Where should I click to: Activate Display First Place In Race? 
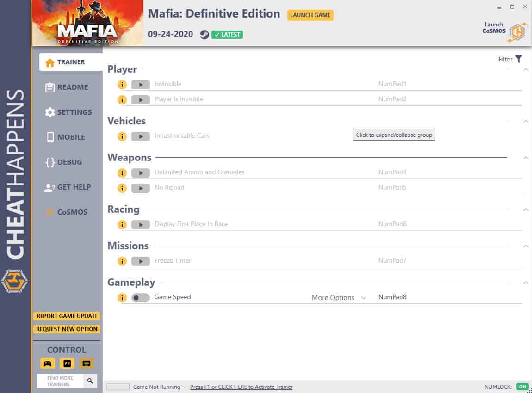[x=141, y=225]
